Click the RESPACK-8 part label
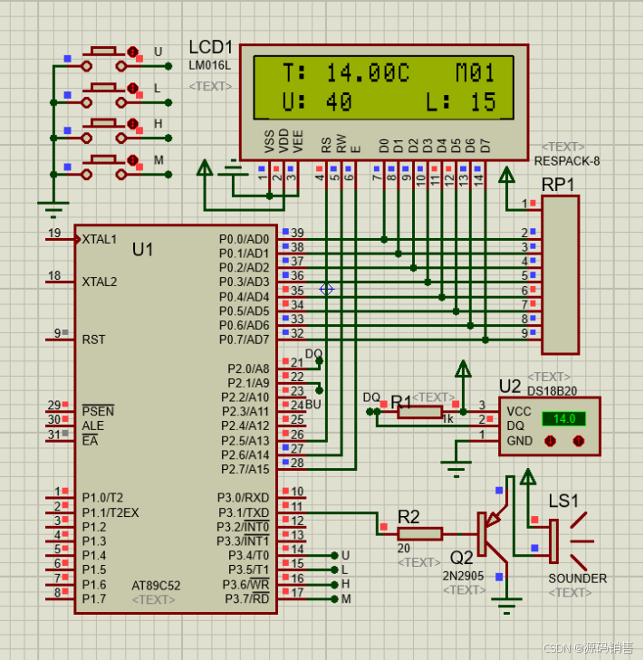The height and width of the screenshot is (660, 644). 566,161
